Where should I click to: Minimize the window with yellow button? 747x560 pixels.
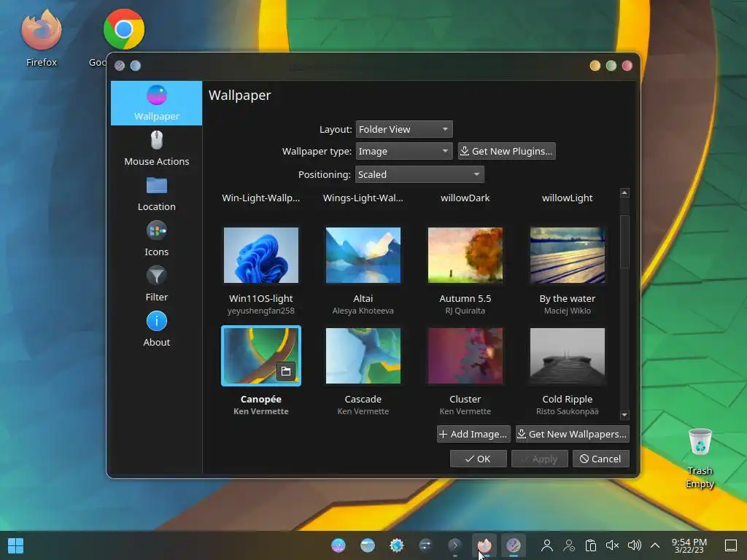click(595, 66)
